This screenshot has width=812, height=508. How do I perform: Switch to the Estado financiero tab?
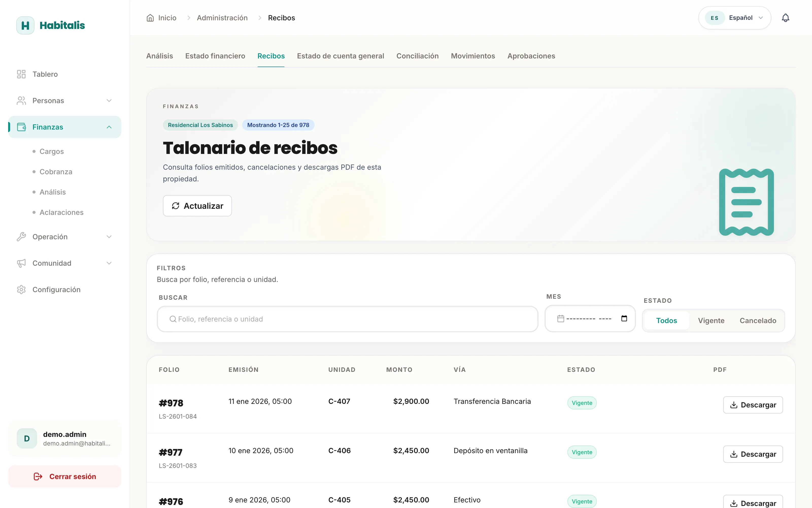pyautogui.click(x=215, y=56)
